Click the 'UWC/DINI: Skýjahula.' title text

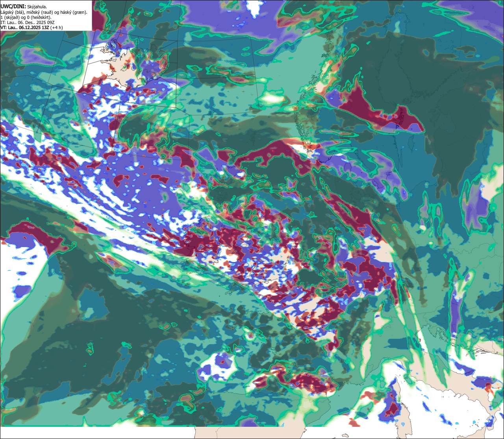24,7
